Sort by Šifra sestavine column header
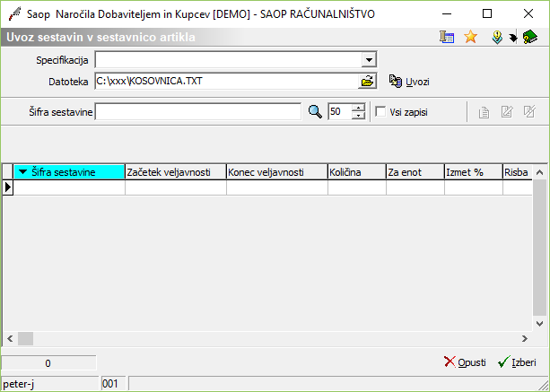Image resolution: width=550 pixels, height=392 pixels. pyautogui.click(x=69, y=172)
